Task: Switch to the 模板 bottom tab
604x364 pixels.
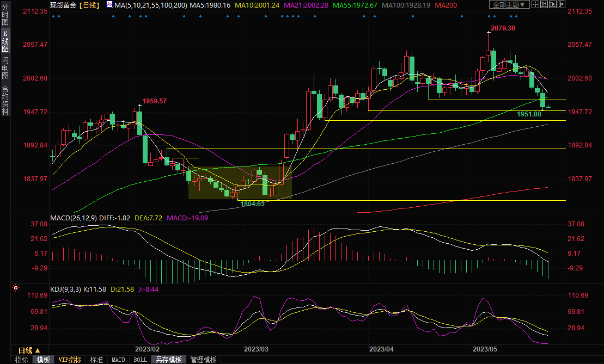Action: (43, 360)
